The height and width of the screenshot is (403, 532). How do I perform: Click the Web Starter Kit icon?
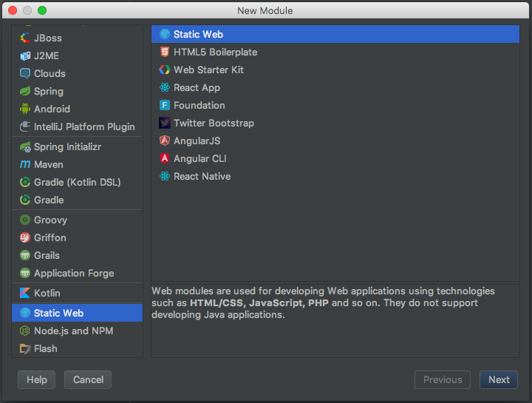(165, 70)
